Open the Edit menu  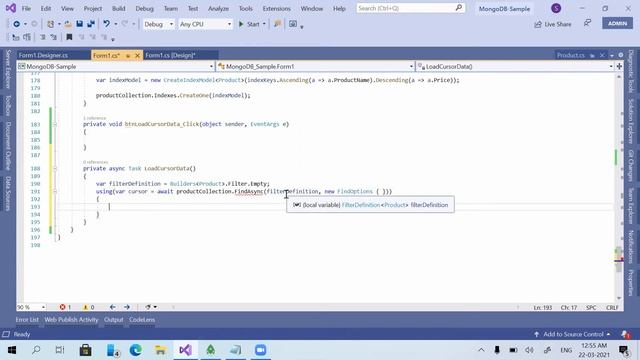point(46,8)
